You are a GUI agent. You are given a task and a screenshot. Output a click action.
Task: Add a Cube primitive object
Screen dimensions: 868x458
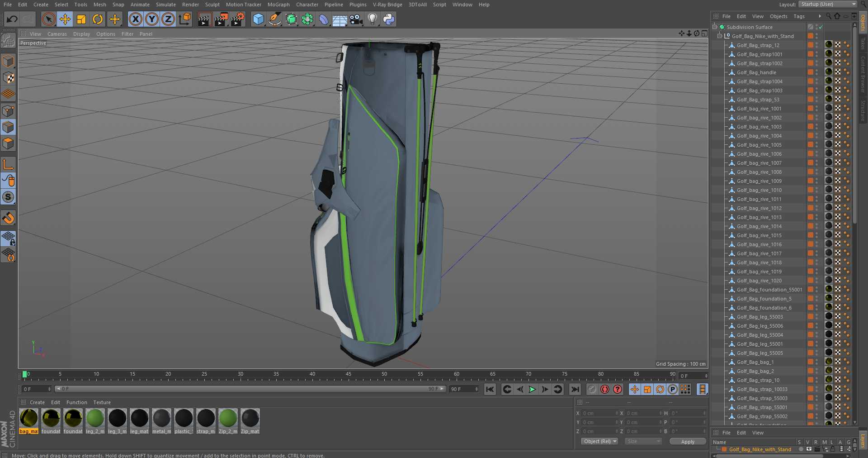click(x=258, y=19)
